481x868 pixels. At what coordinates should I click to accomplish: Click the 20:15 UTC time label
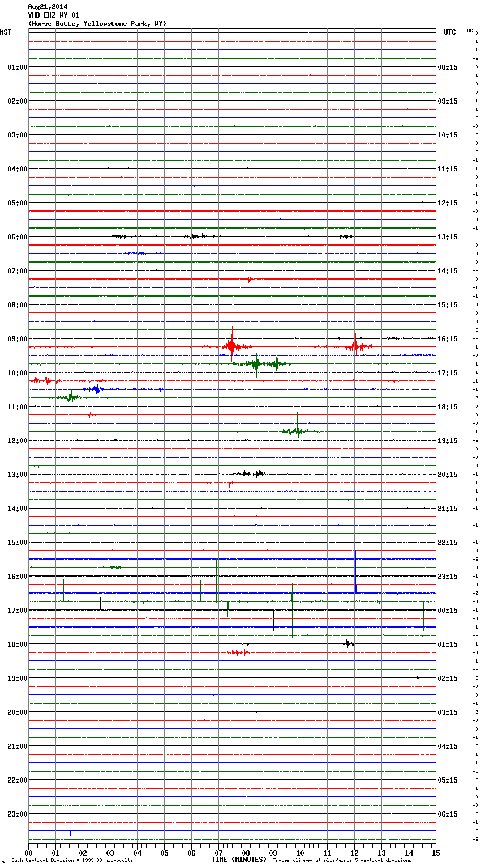(x=448, y=475)
